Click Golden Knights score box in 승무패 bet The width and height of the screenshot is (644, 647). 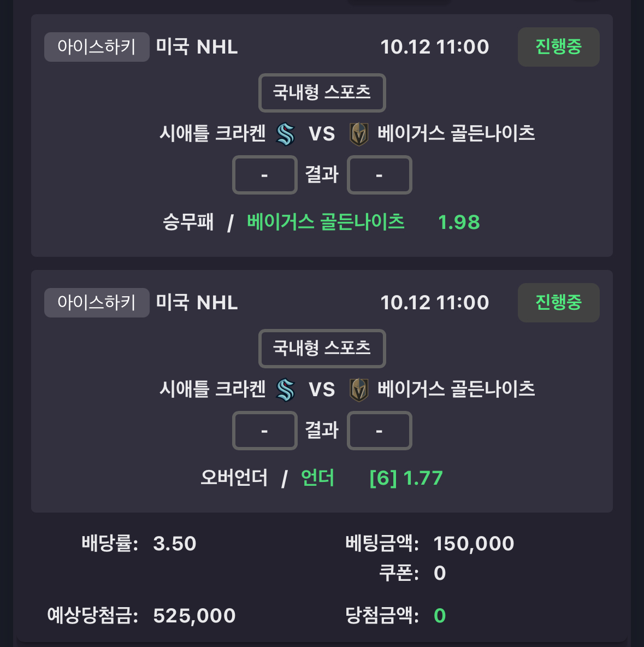click(x=379, y=175)
